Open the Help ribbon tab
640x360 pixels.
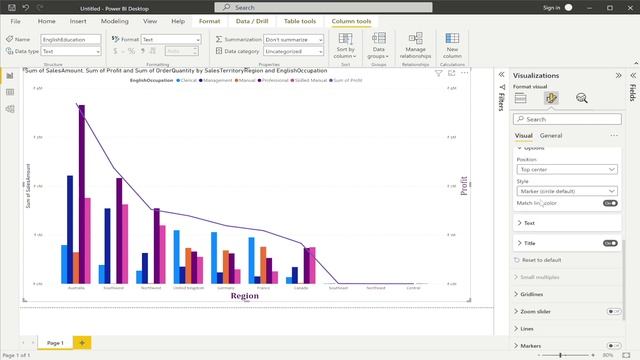178,21
